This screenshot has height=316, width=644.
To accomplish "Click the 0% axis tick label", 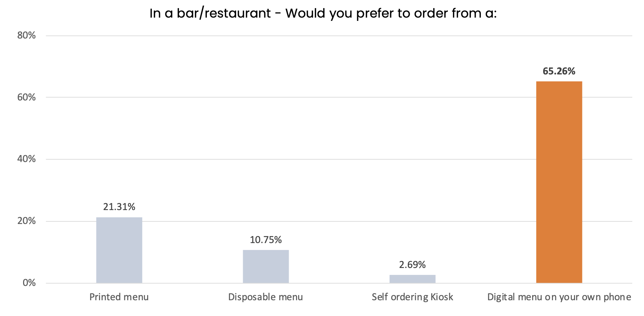I will [29, 283].
